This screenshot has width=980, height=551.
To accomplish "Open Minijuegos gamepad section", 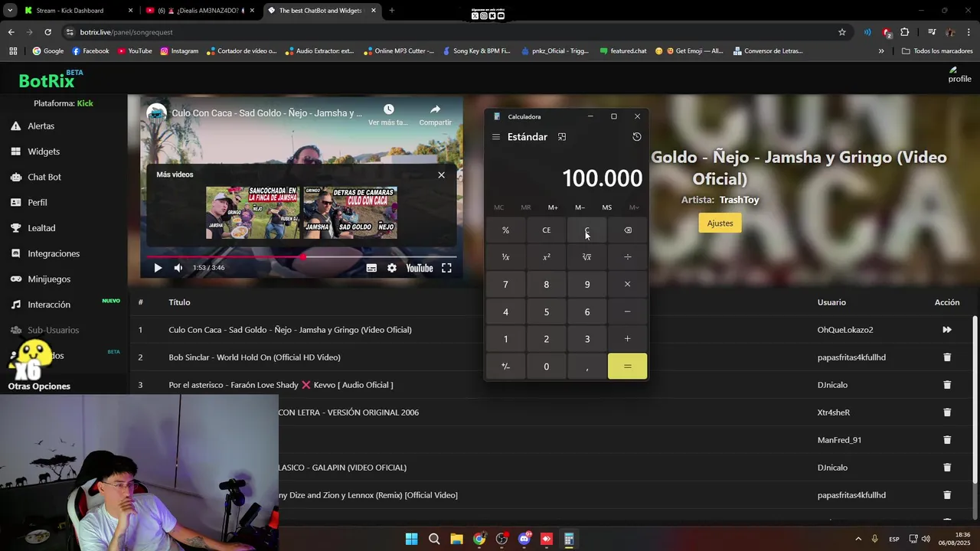I will pos(41,279).
